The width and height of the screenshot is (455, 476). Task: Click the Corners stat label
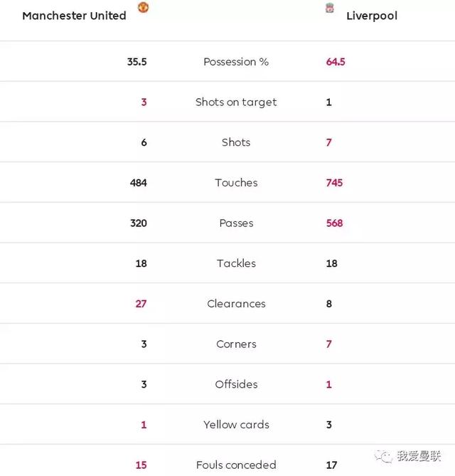coord(236,344)
